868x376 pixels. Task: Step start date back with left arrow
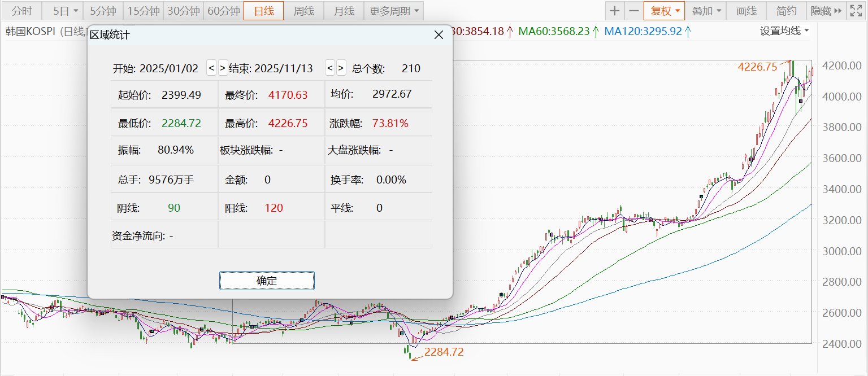click(211, 68)
